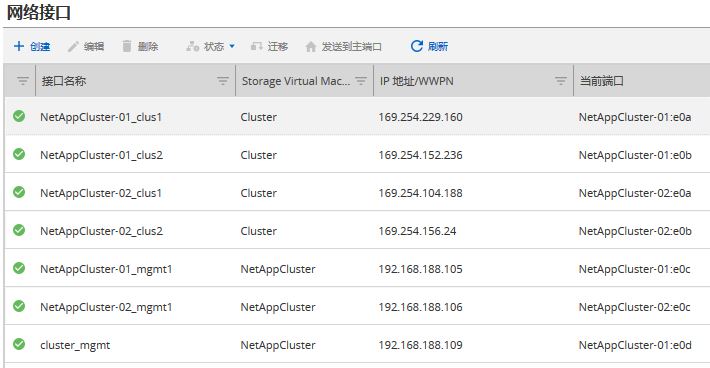Sort by Storage Virtual Mac... header

(x=296, y=81)
